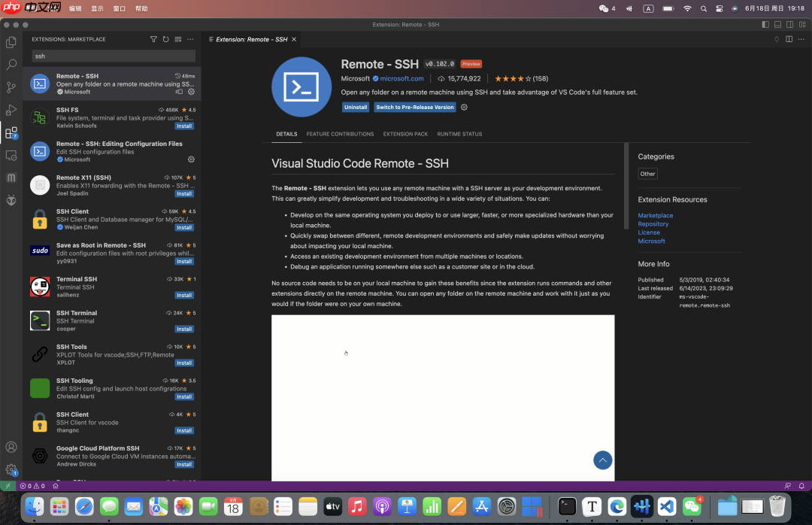The width and height of the screenshot is (812, 525).
Task: Click the Accounts icon above the Manage gear
Action: point(11,448)
